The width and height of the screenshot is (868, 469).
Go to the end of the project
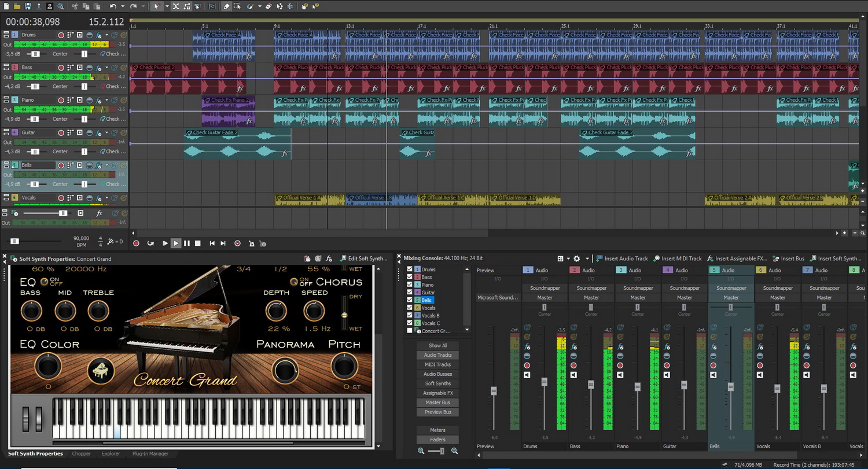point(223,243)
